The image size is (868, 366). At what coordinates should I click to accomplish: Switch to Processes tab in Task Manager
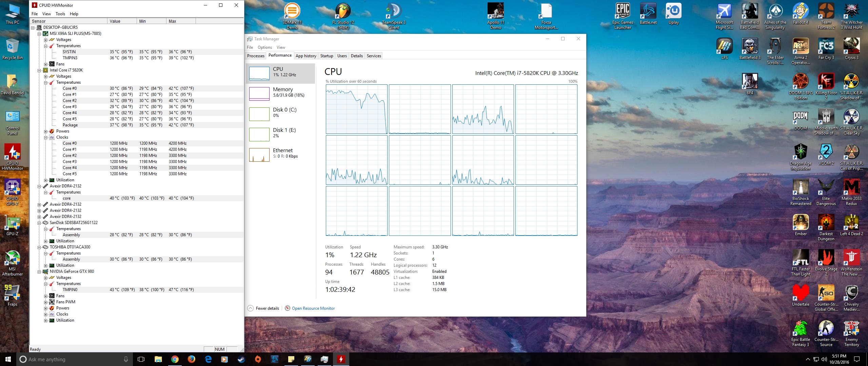point(256,56)
